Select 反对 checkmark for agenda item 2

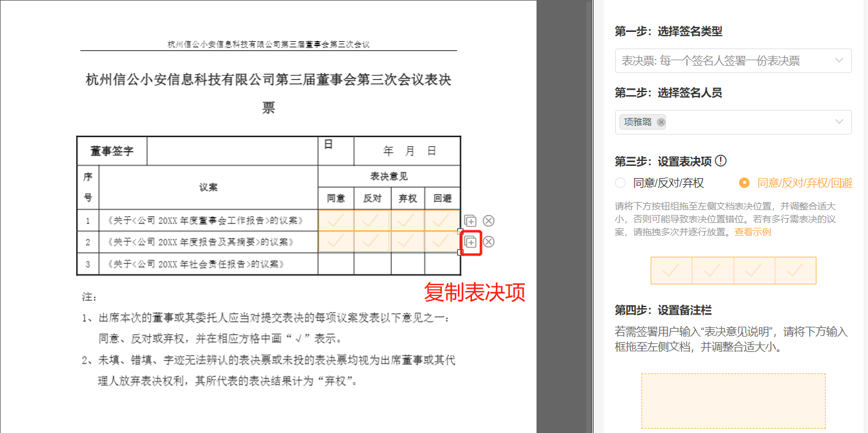[x=372, y=241]
